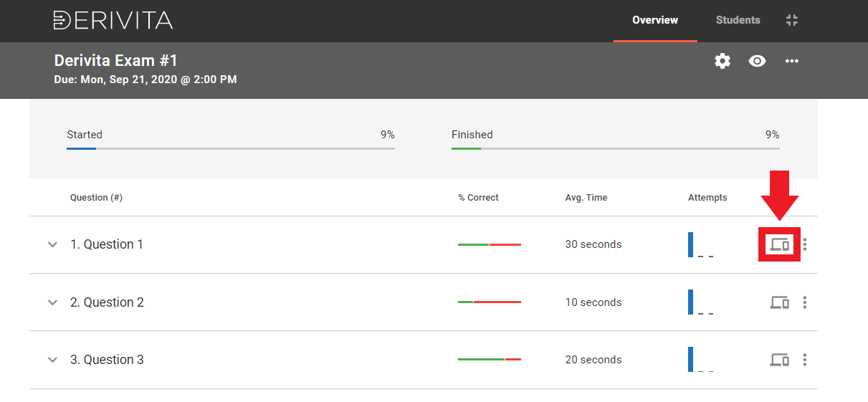Click the Question 2 percent correct bar
Viewport: 868px width, 402px height.
pyautogui.click(x=490, y=302)
